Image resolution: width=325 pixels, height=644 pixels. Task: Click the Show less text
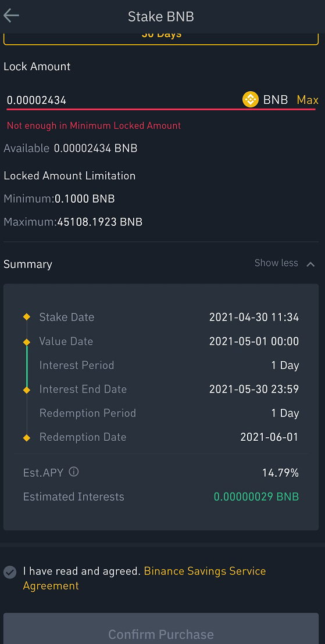[276, 263]
